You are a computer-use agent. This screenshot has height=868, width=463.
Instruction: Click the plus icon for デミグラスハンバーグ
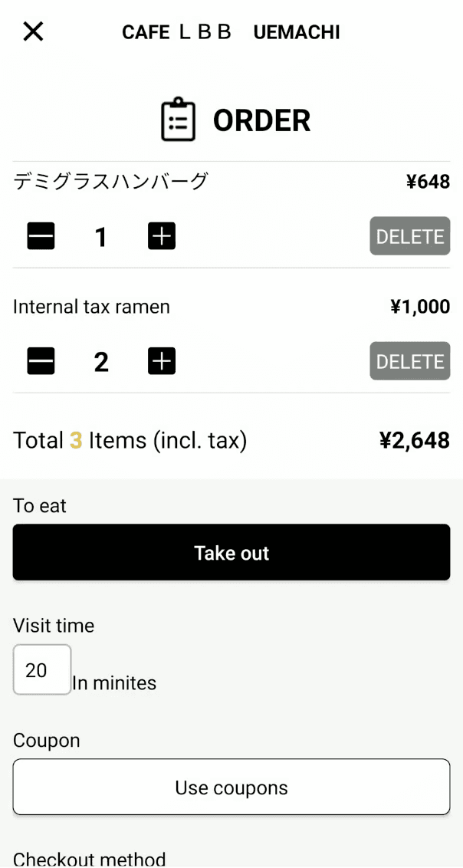coord(161,236)
